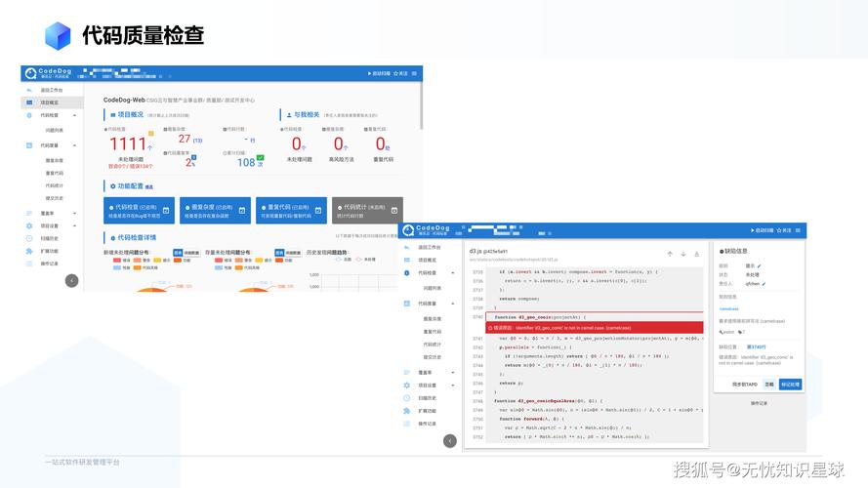
Task: Click 扩展功能 puzzle icon in code-view sidebar
Action: (x=407, y=411)
